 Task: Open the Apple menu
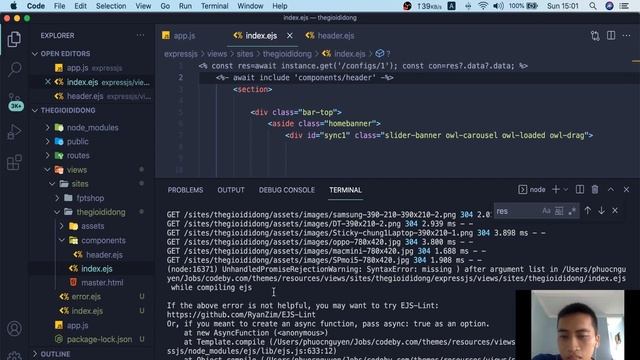13,6
